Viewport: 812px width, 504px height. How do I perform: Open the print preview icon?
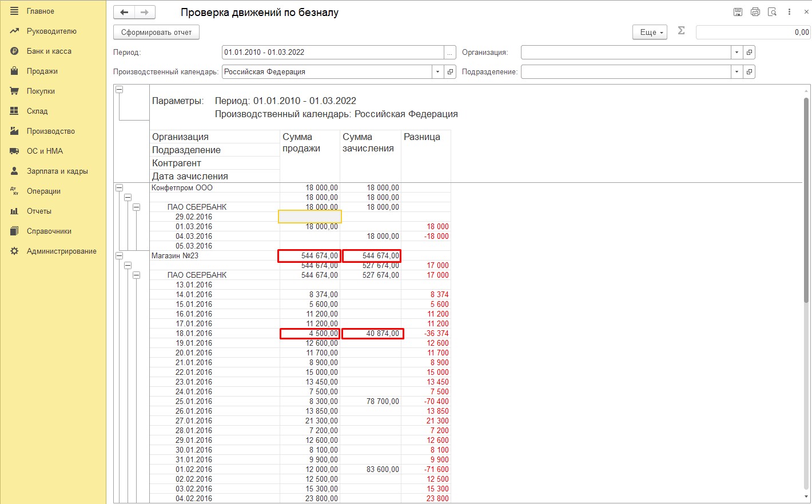pos(772,12)
